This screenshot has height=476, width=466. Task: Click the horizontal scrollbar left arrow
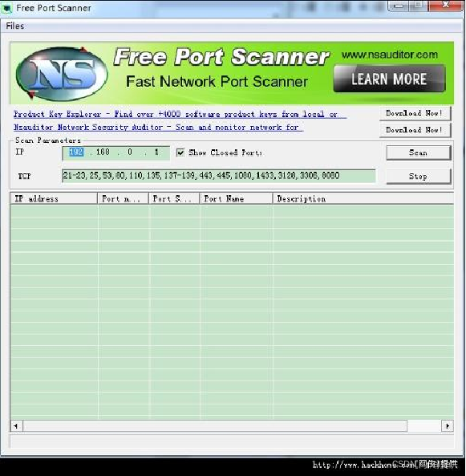[x=16, y=426]
